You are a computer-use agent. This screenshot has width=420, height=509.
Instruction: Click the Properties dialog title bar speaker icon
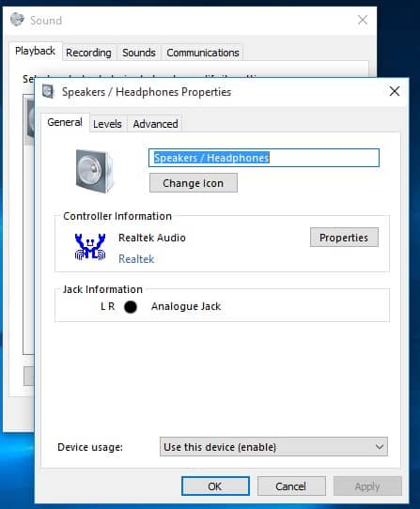point(48,91)
